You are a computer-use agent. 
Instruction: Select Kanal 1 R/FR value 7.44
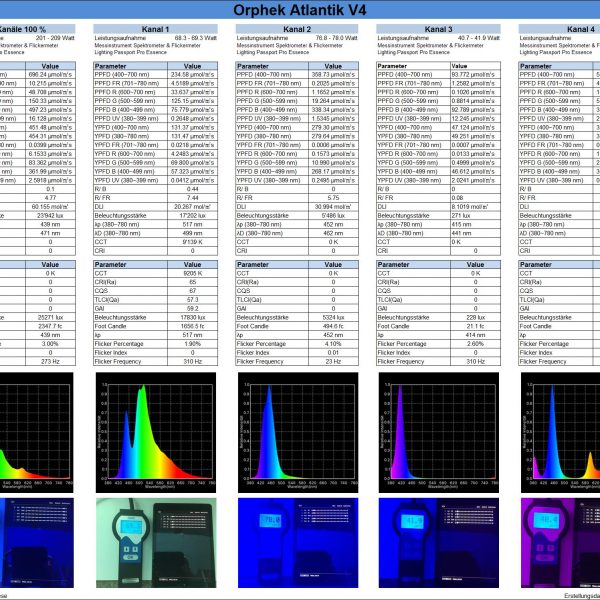tap(192, 198)
